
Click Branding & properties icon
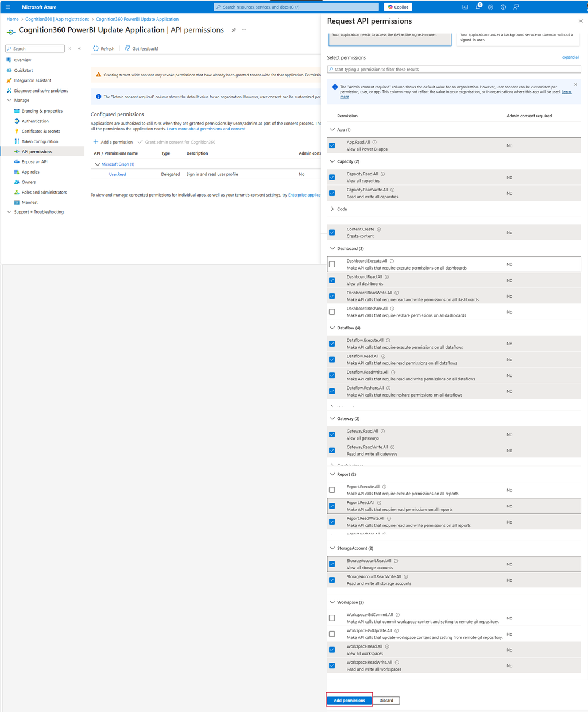(x=17, y=111)
